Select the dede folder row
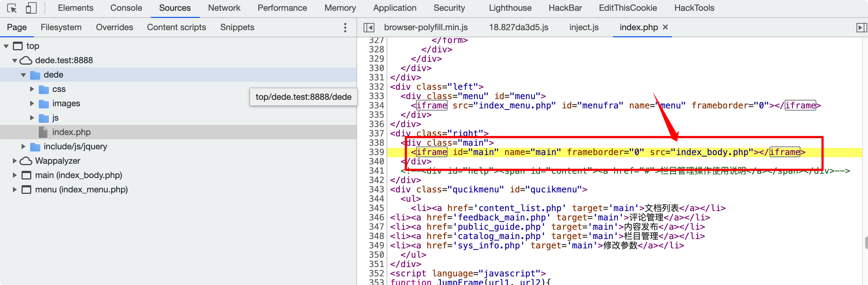The height and width of the screenshot is (285, 868). [178, 75]
